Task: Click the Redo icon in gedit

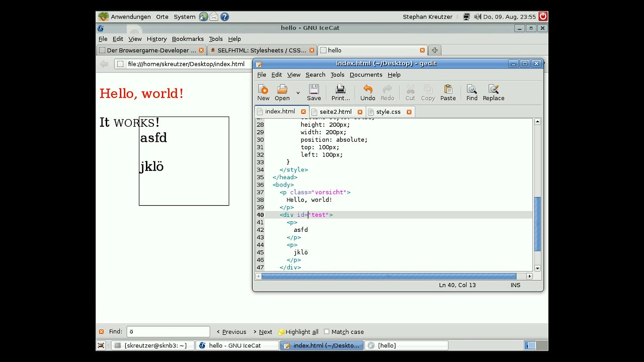Action: (387, 93)
